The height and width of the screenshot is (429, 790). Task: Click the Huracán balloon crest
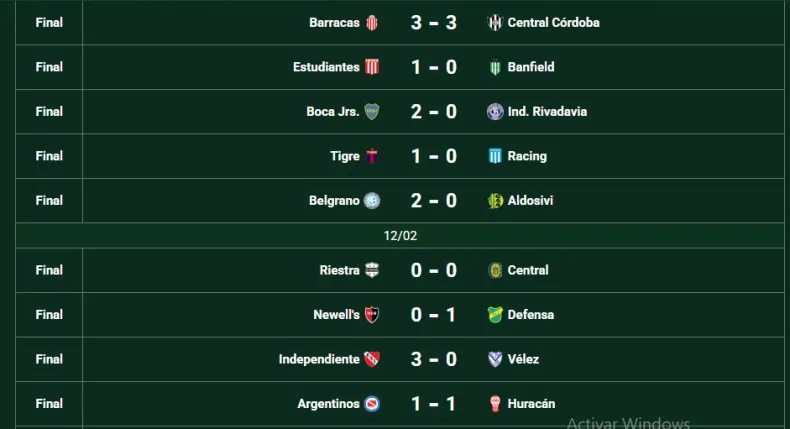click(x=494, y=404)
